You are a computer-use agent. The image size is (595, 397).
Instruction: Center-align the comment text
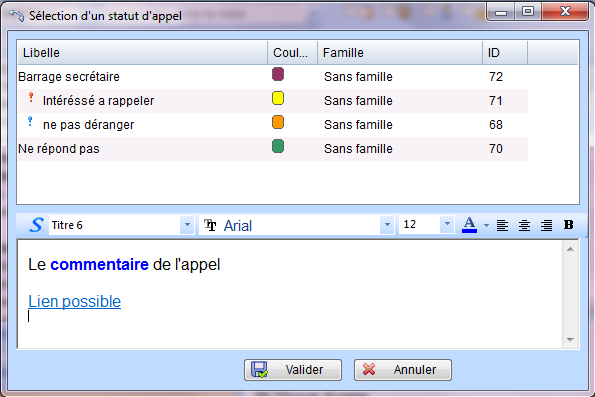[524, 225]
